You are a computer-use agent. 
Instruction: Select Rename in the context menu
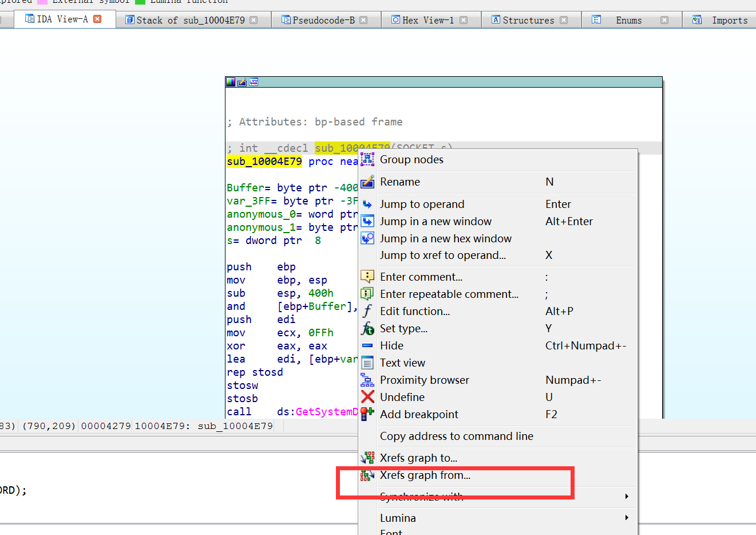click(x=497, y=182)
